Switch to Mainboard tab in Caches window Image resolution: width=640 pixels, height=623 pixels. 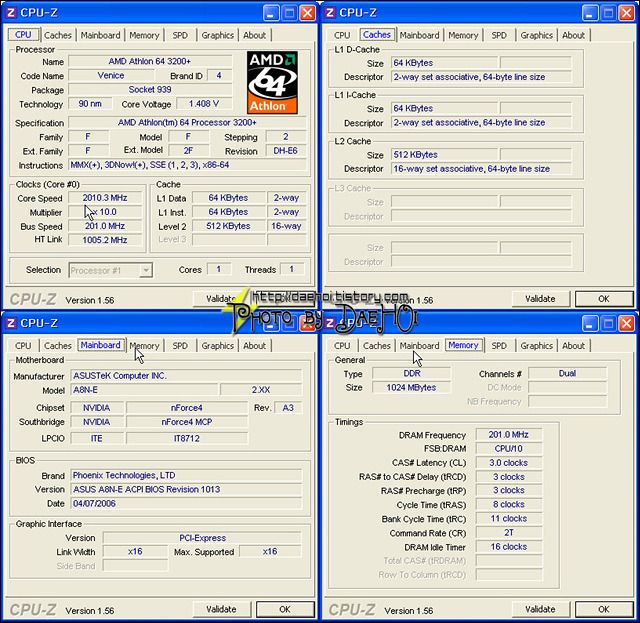pyautogui.click(x=420, y=35)
